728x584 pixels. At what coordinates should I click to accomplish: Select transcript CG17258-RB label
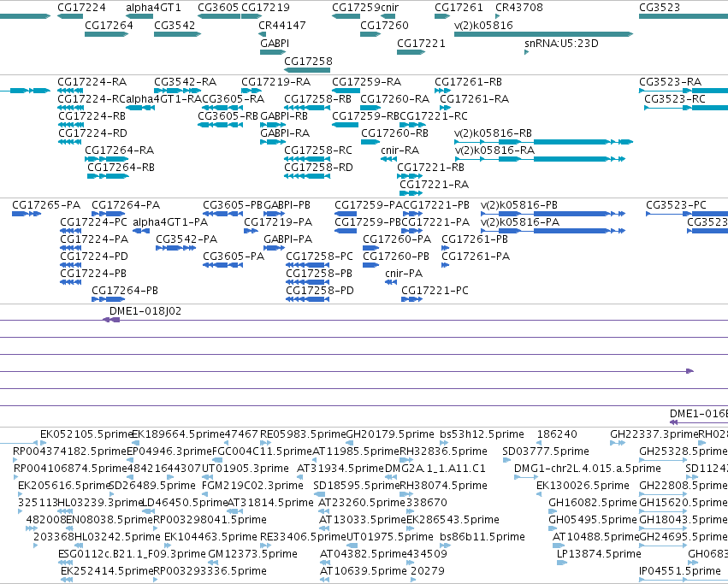click(x=317, y=99)
